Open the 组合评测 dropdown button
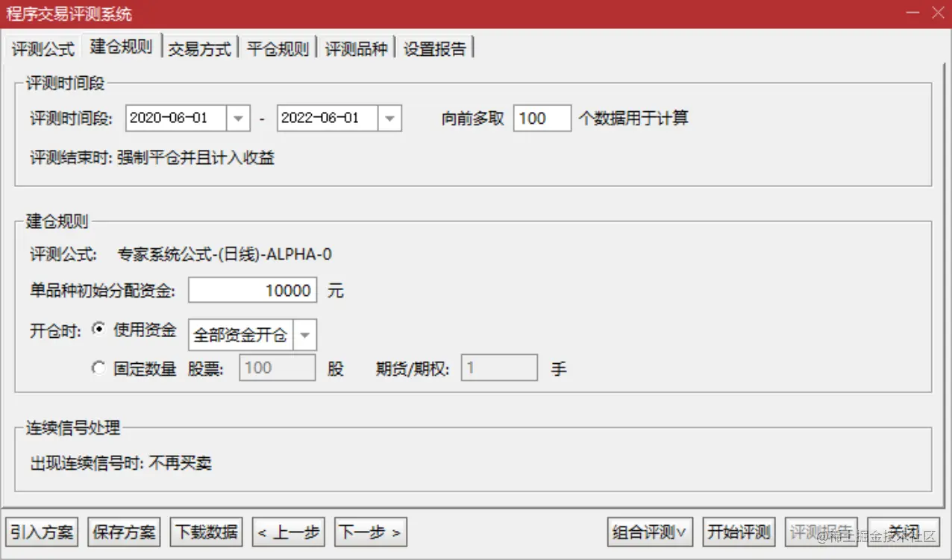This screenshot has width=952, height=560. (x=650, y=532)
